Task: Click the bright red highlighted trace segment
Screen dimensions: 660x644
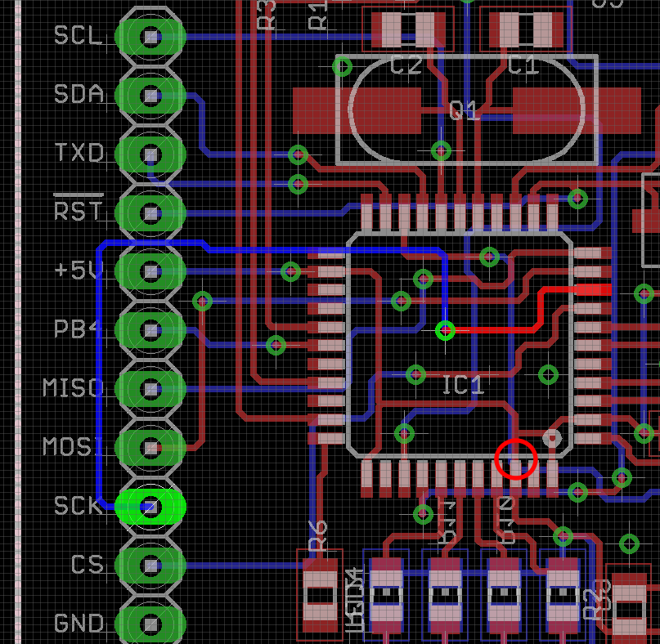Action: click(540, 311)
